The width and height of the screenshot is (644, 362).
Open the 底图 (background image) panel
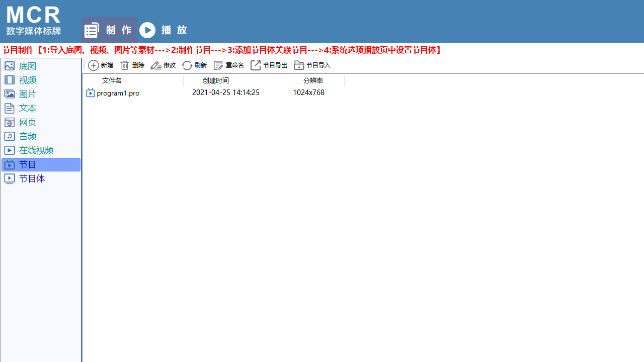(28, 66)
